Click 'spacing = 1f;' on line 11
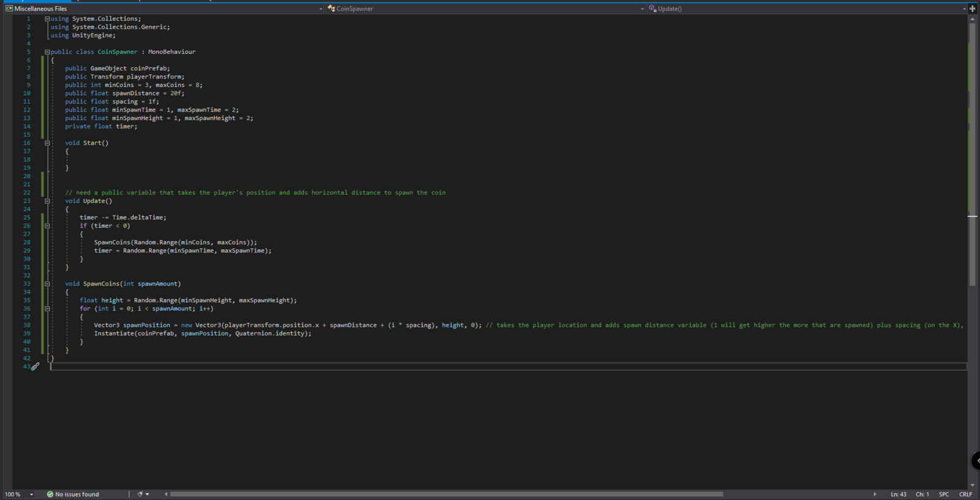 coord(135,102)
